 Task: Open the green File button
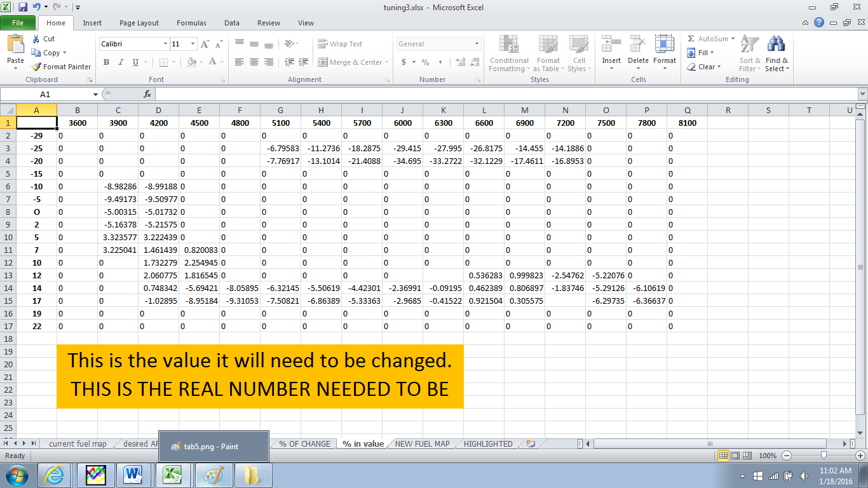point(18,23)
